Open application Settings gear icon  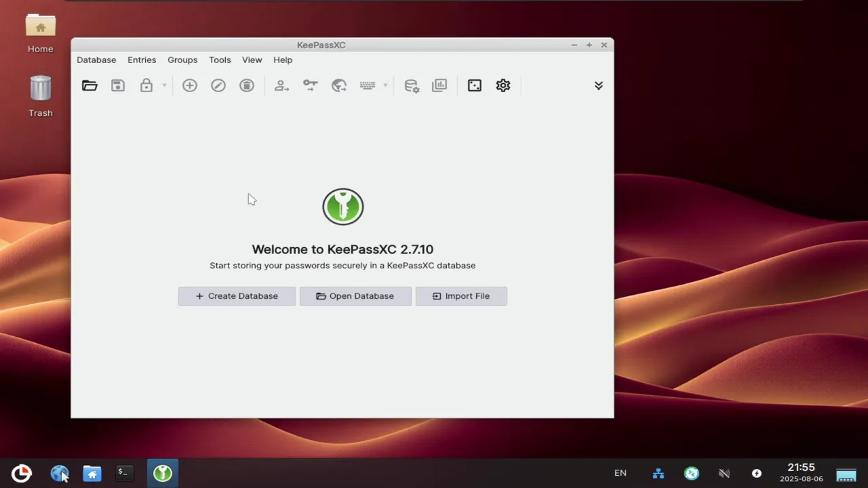point(503,85)
